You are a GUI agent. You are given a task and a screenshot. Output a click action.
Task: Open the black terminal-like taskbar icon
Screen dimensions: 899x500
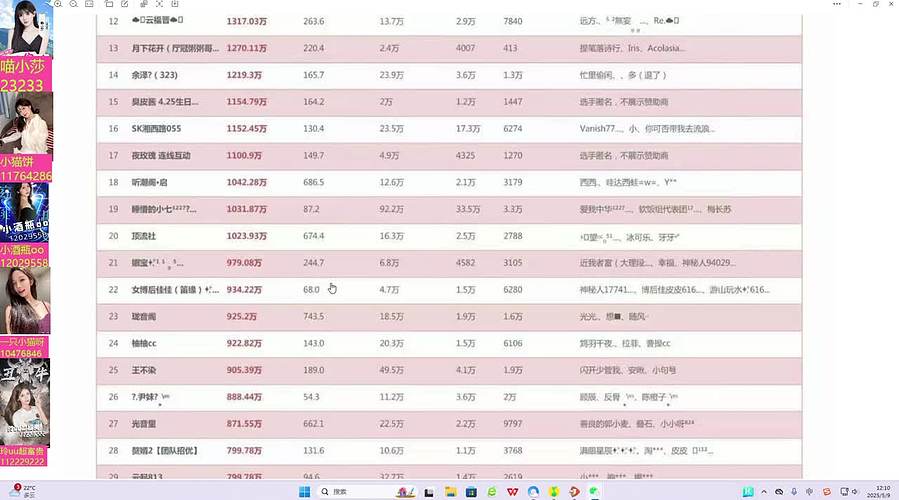tap(429, 492)
